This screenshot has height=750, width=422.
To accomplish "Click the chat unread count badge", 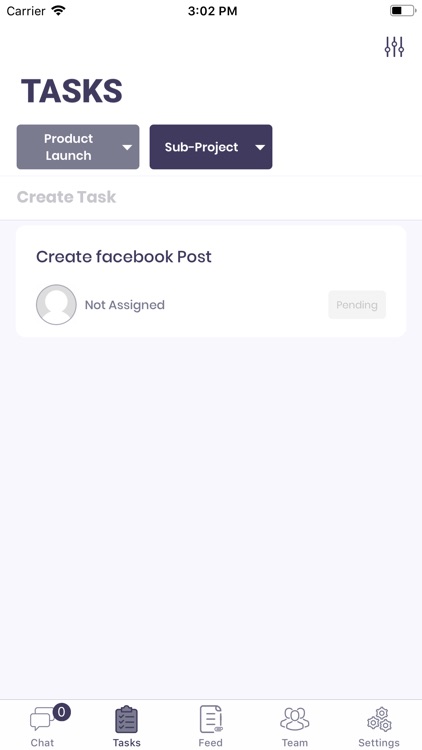I will [61, 712].
